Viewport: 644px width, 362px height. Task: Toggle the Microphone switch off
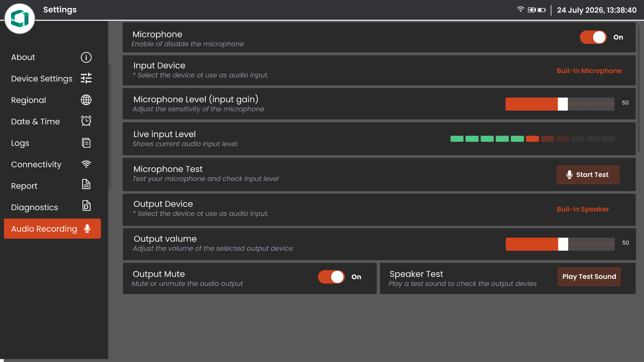[593, 37]
